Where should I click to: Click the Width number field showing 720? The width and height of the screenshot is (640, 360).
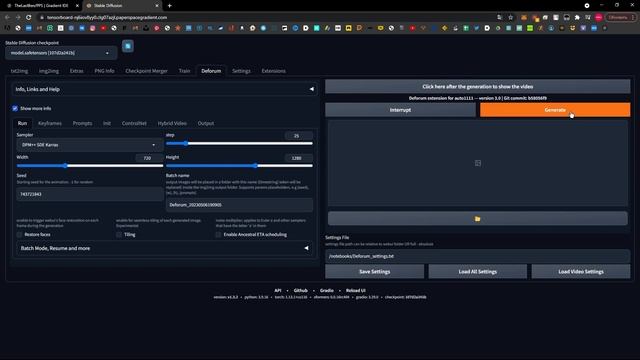click(149, 158)
